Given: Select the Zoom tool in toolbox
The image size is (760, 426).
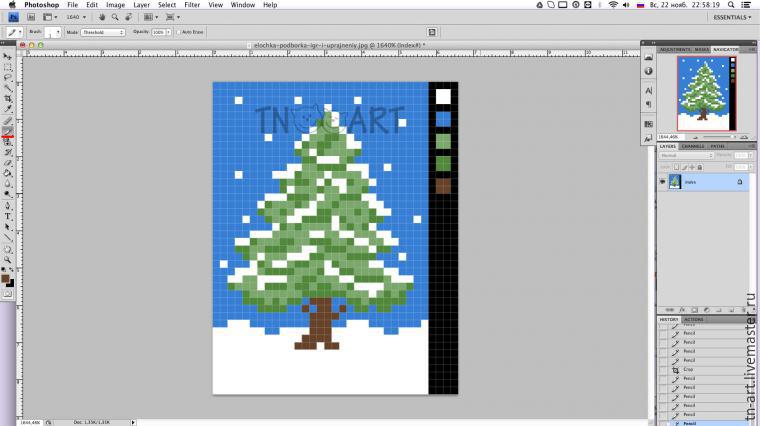Looking at the screenshot, I should [x=7, y=260].
